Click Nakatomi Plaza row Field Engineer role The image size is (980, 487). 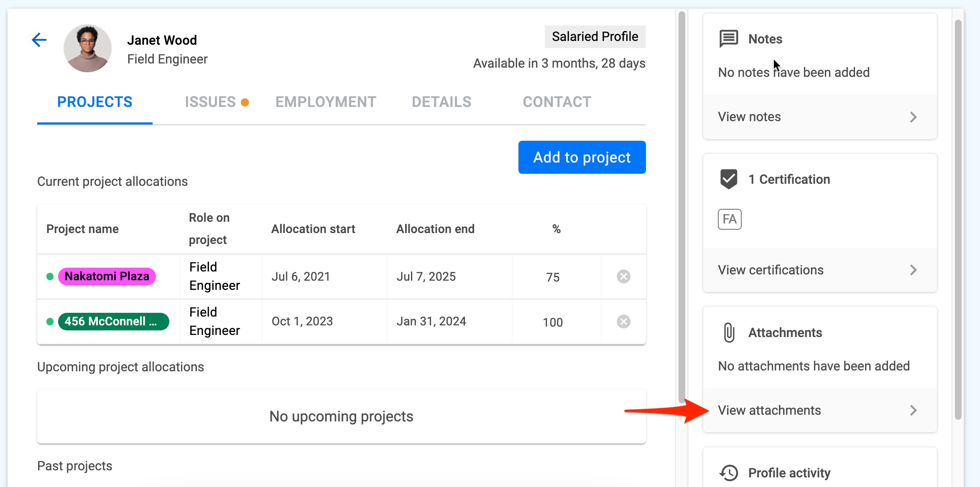point(214,276)
